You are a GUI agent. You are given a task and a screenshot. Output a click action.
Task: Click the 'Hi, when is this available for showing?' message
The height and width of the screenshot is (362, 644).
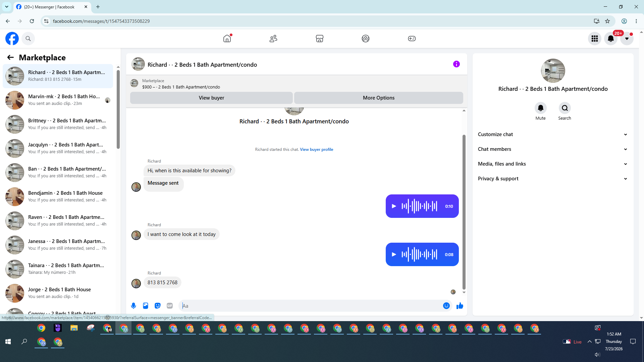190,171
